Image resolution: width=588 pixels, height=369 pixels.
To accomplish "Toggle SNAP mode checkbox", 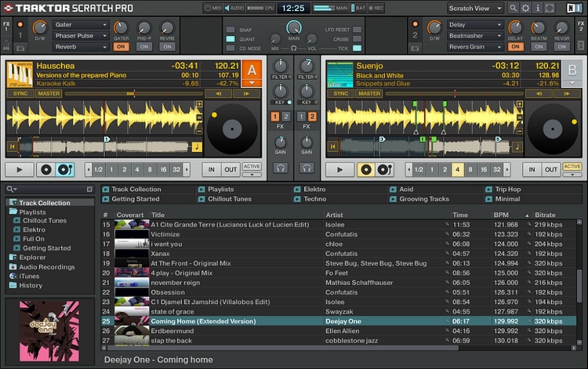I will pos(230,30).
